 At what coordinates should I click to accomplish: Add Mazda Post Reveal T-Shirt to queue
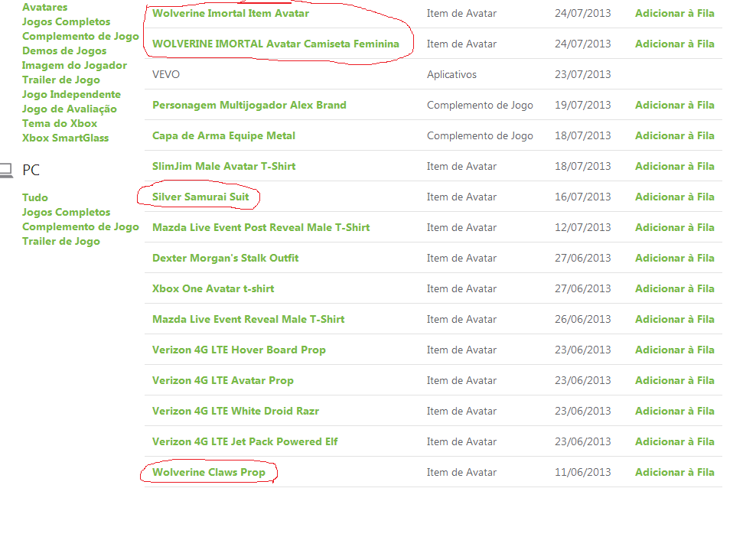coord(675,227)
